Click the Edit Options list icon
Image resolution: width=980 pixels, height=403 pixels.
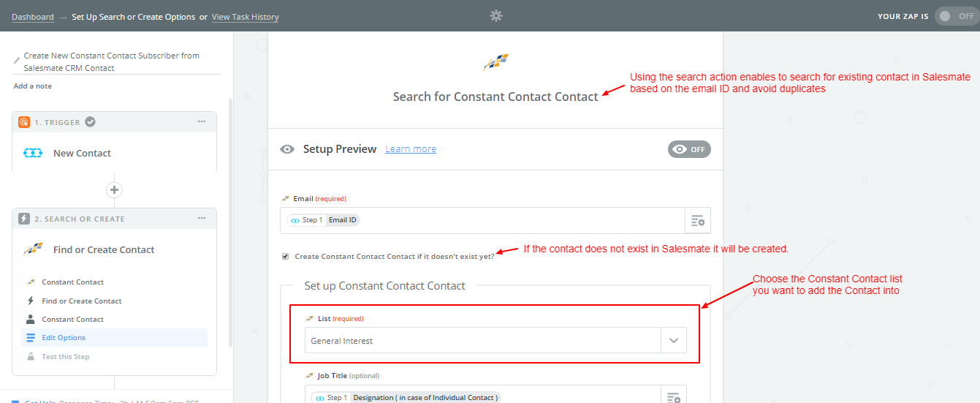(31, 338)
